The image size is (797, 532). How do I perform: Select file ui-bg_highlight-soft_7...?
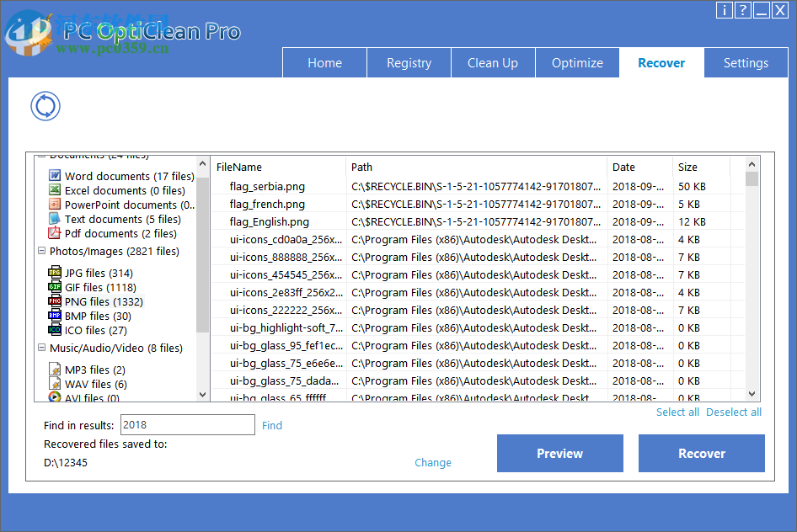pos(286,328)
